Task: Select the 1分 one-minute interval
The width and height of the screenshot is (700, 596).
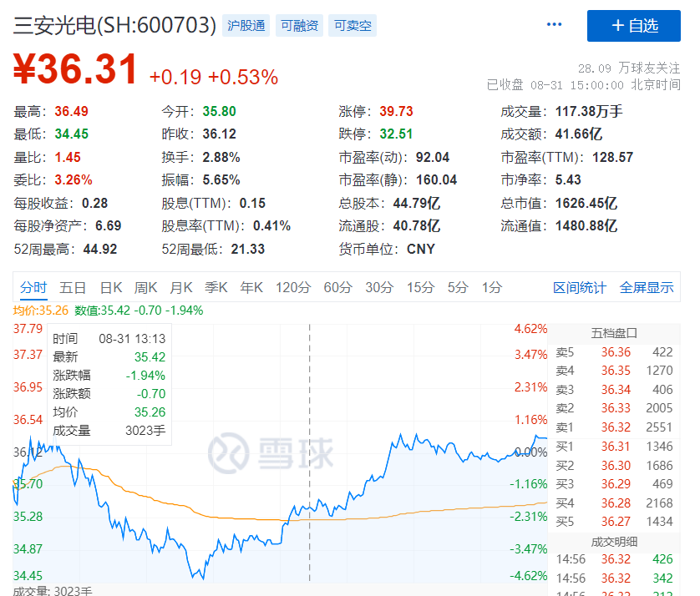Action: point(489,286)
